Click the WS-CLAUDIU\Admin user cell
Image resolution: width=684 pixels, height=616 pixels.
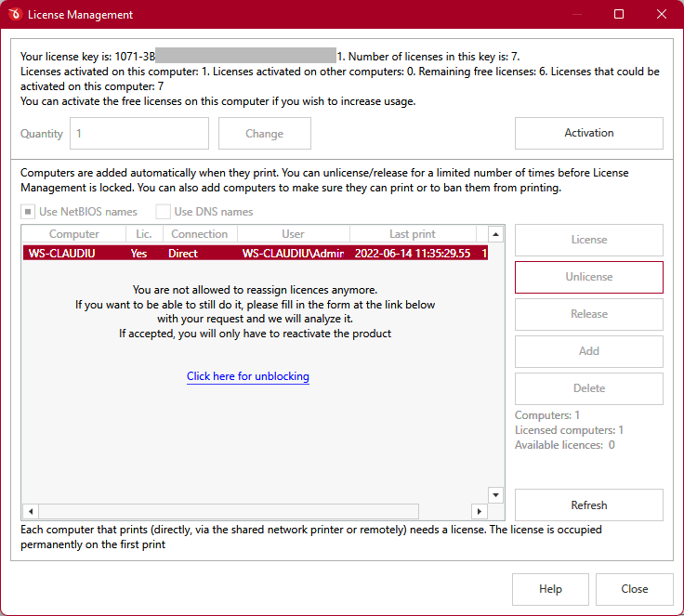click(x=293, y=254)
